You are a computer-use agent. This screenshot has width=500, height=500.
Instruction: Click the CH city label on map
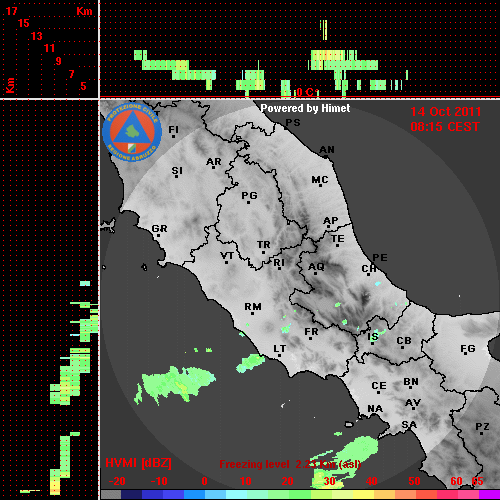(x=369, y=268)
